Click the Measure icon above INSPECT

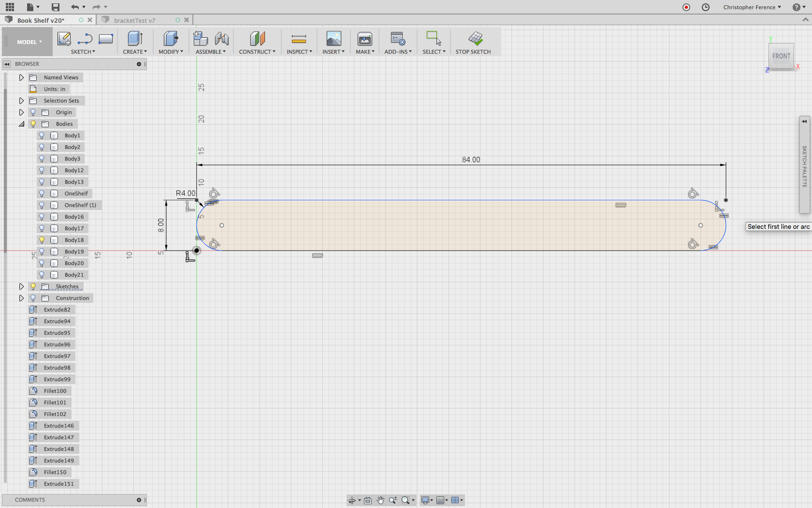(299, 39)
